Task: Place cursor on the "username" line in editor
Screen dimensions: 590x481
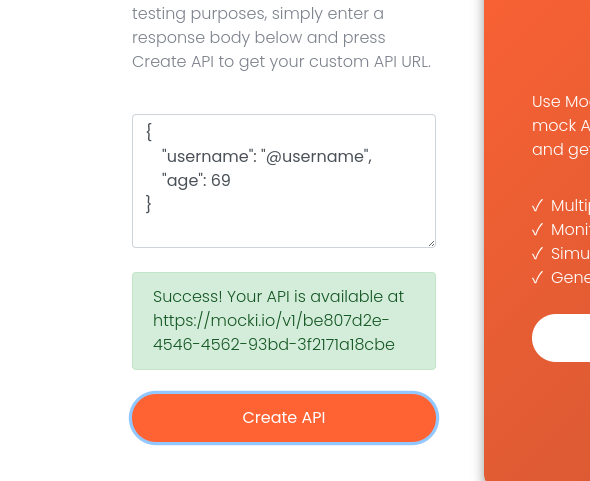Action: point(267,156)
